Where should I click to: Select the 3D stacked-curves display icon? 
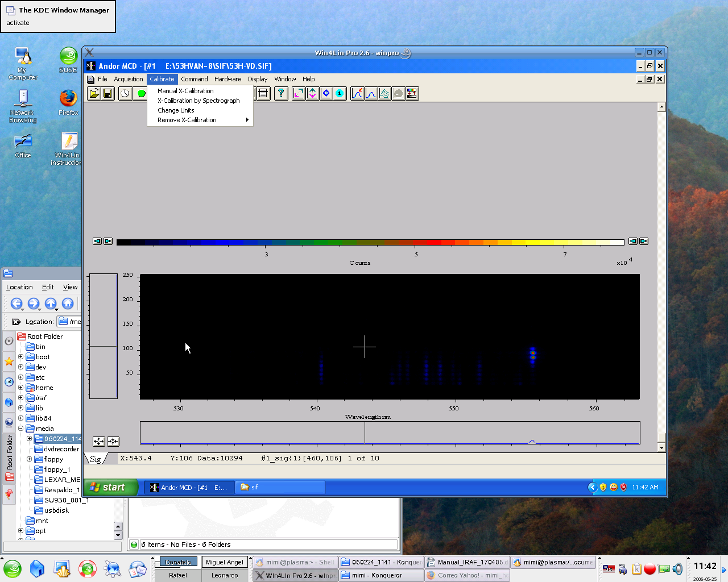pos(385,93)
